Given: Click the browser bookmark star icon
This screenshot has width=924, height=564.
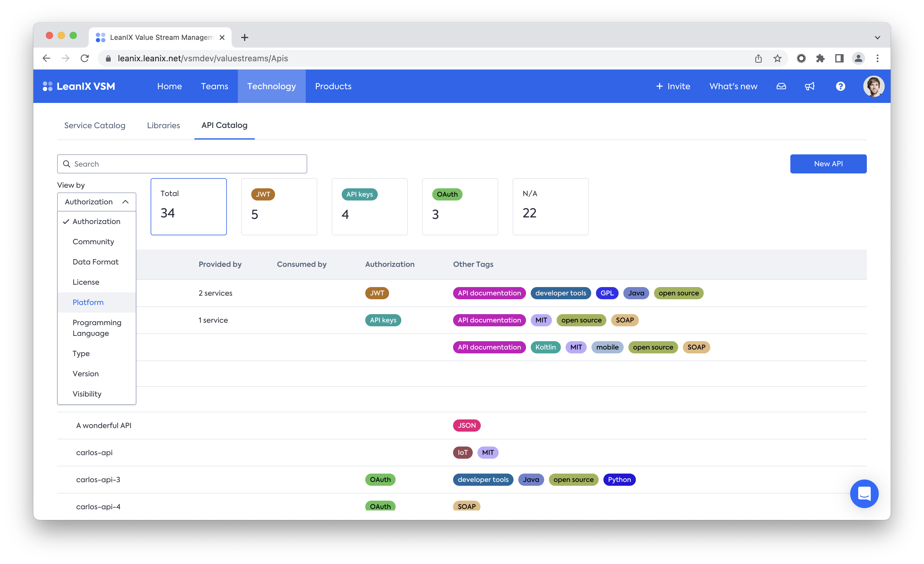Looking at the screenshot, I should click(777, 59).
